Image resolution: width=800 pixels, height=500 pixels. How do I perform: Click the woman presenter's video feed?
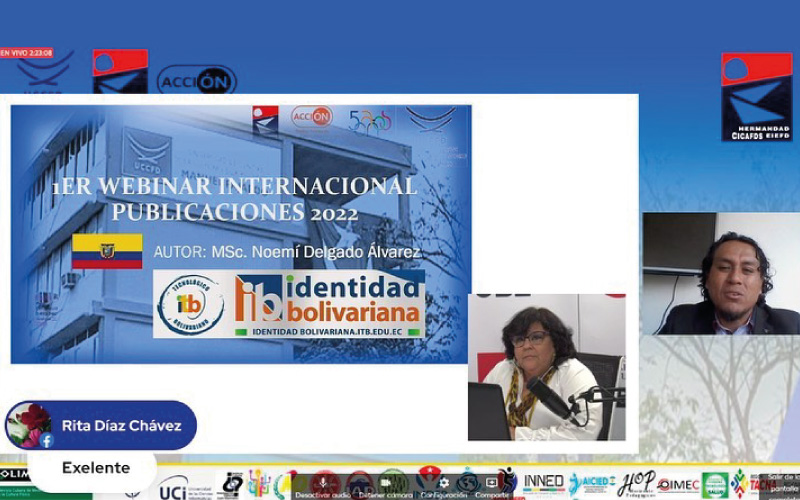point(546,367)
